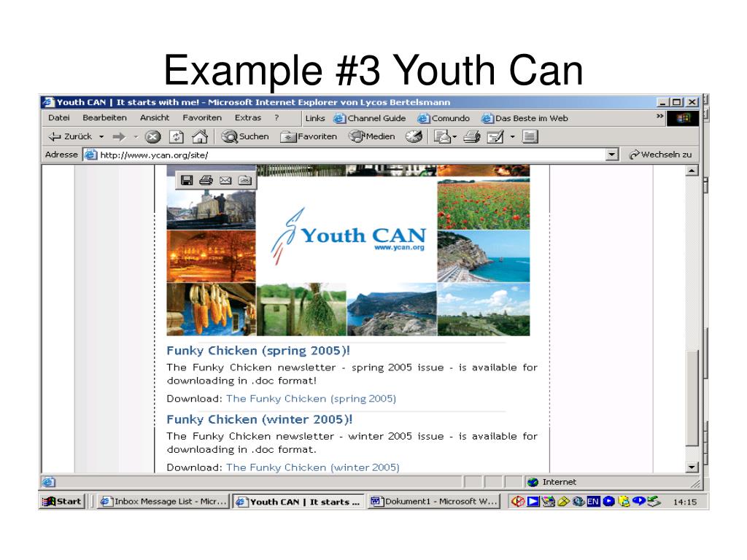Open the Funky Chicken (winter 2005)! heading

pyautogui.click(x=260, y=419)
